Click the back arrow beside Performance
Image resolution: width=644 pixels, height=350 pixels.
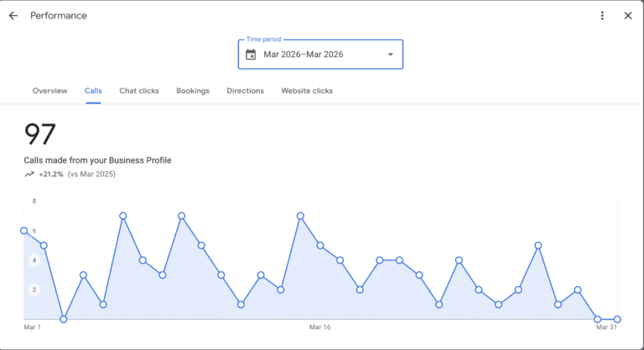click(13, 16)
